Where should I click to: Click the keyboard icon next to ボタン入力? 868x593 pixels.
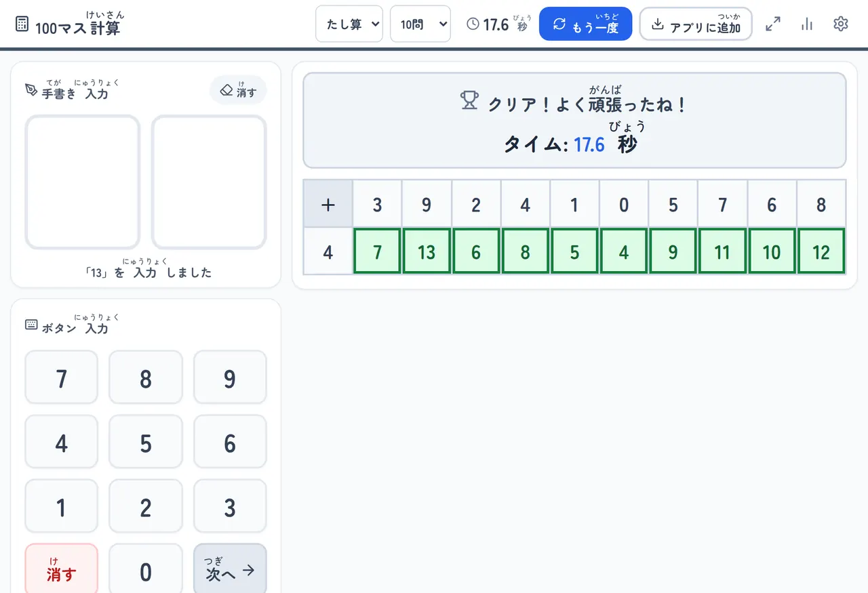[x=31, y=325]
